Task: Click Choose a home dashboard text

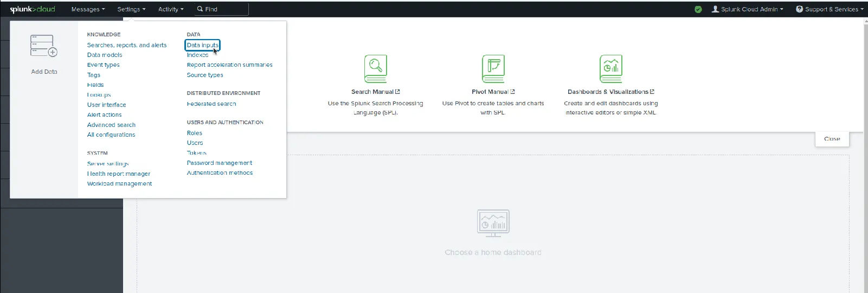Action: tap(493, 252)
